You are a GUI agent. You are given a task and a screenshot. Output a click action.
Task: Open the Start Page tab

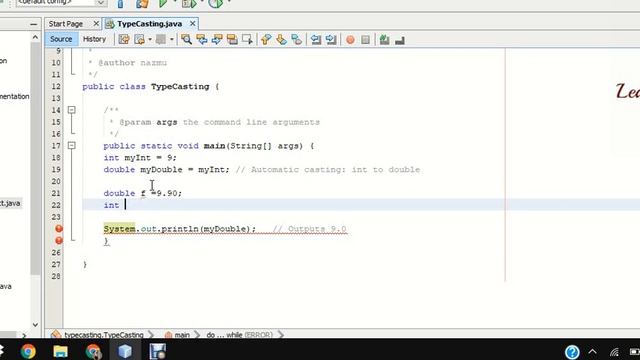click(x=66, y=24)
